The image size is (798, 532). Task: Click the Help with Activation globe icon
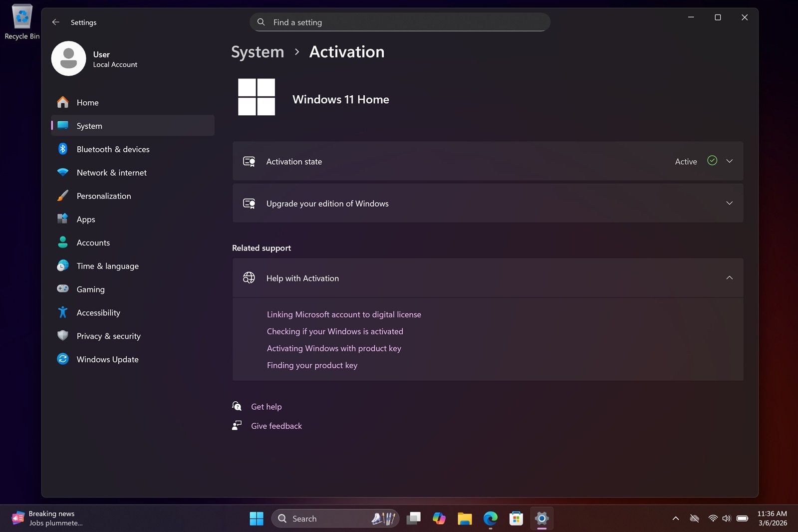coord(249,278)
